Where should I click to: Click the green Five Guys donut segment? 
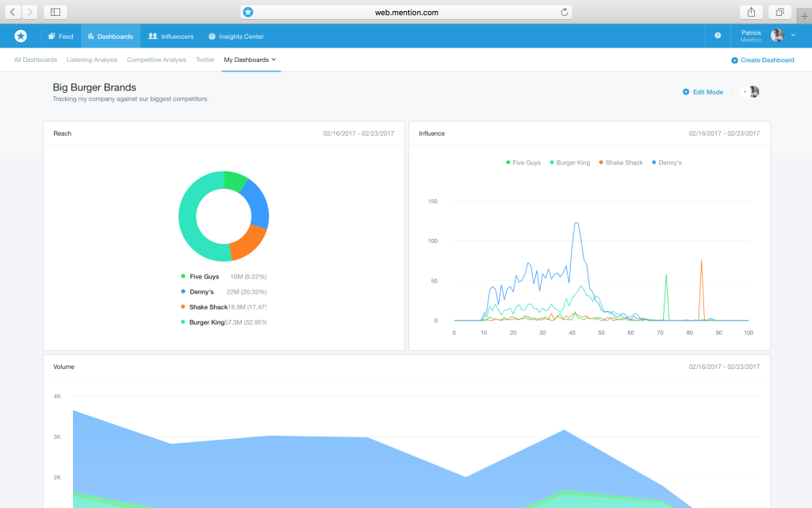[x=234, y=181]
